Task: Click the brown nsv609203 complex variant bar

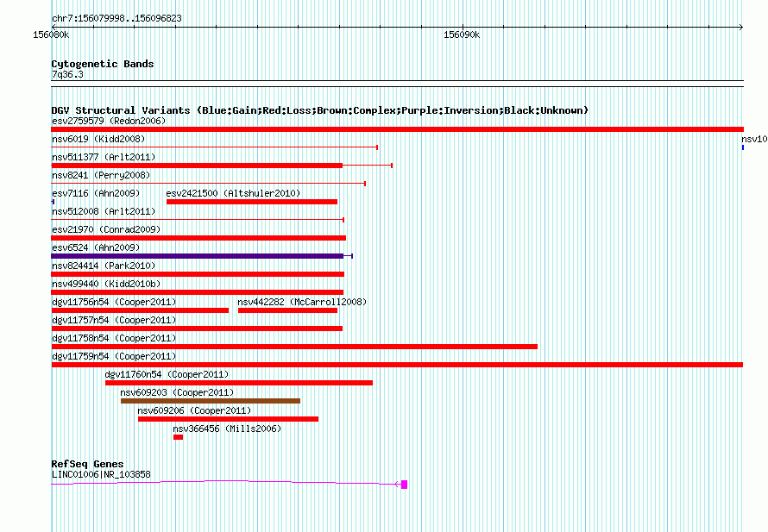Action: 211,401
